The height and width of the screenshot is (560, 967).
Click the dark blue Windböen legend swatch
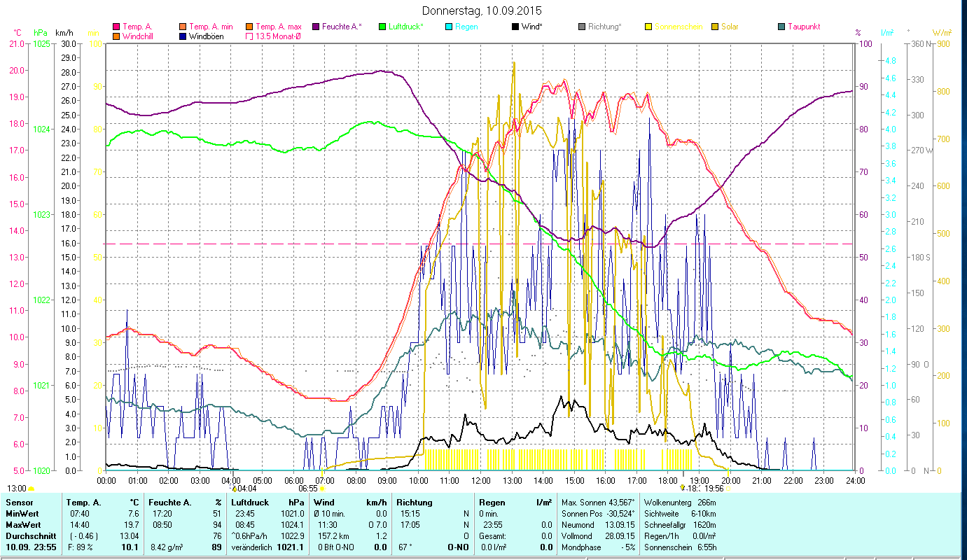[183, 36]
